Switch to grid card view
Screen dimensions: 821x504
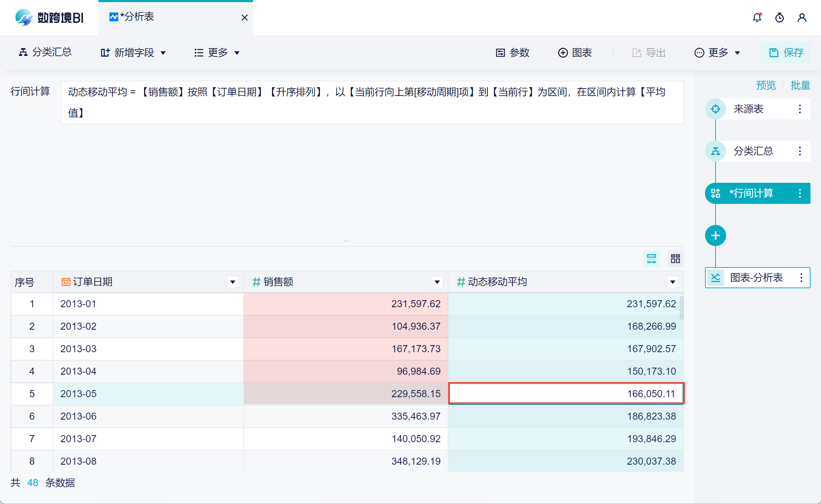click(x=675, y=259)
